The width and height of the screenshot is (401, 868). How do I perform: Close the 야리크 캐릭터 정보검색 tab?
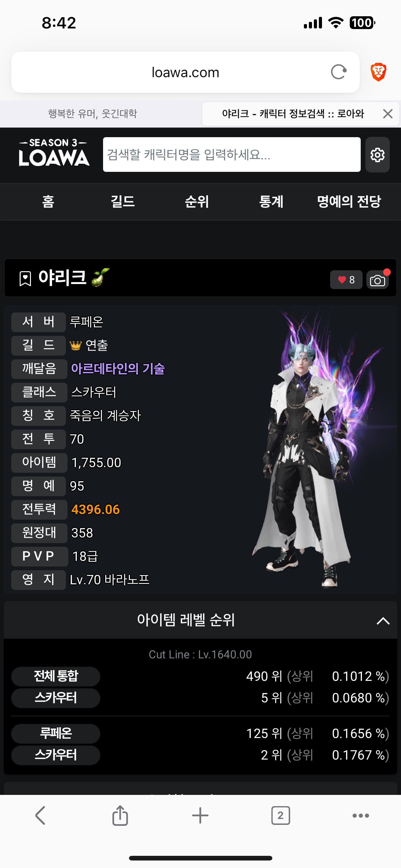[x=388, y=114]
